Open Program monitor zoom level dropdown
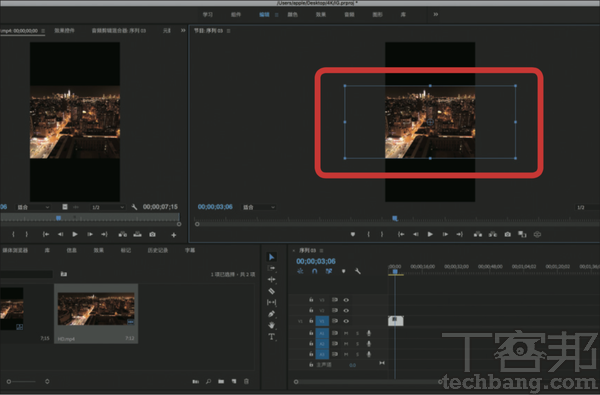Viewport: 600px width, 395px height. (259, 207)
